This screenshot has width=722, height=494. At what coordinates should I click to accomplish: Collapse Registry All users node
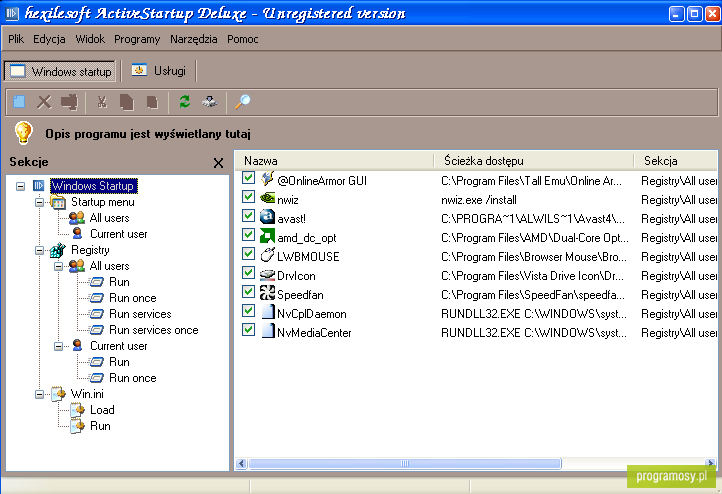coord(58,266)
